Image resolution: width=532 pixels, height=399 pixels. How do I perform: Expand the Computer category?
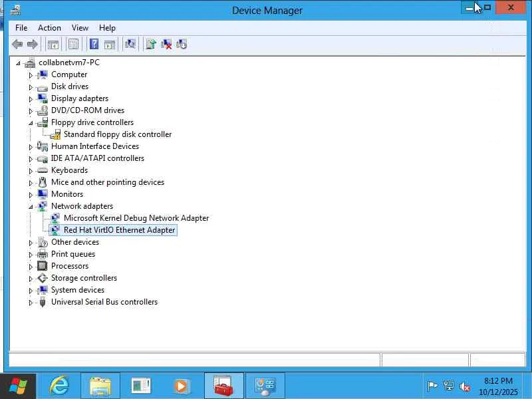[31, 75]
